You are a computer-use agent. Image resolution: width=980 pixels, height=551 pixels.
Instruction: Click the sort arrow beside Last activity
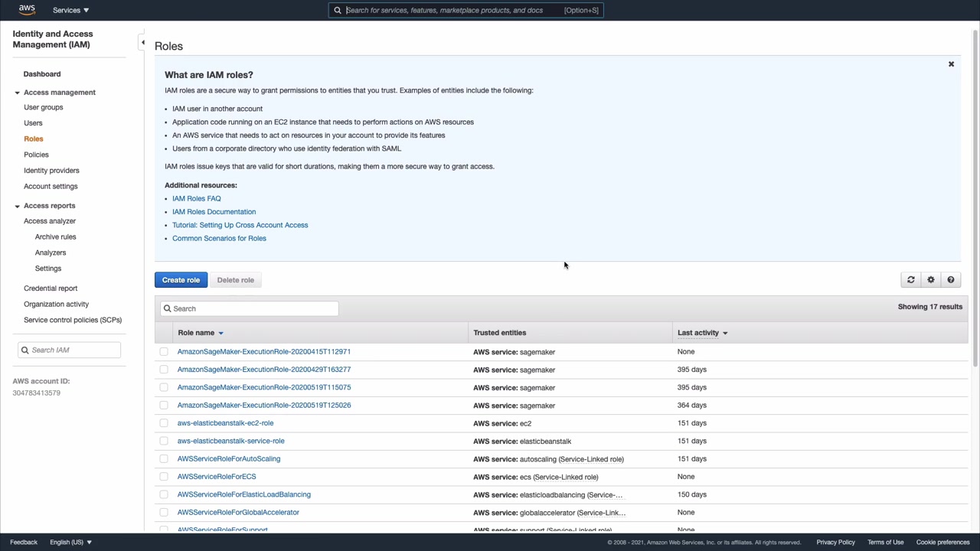pyautogui.click(x=725, y=333)
